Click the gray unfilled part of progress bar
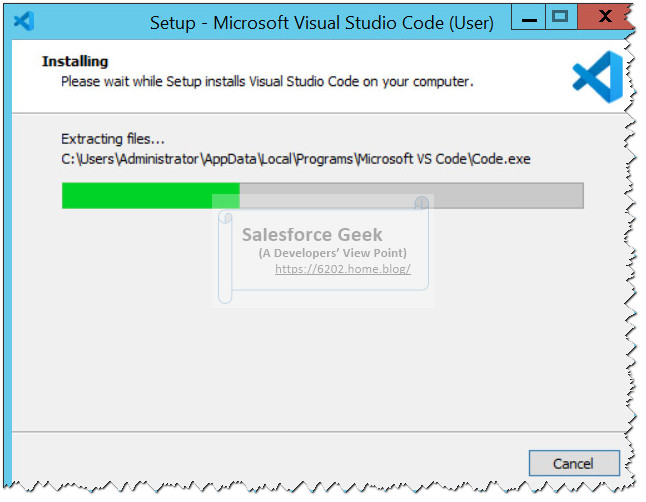646x502 pixels. pos(411,195)
